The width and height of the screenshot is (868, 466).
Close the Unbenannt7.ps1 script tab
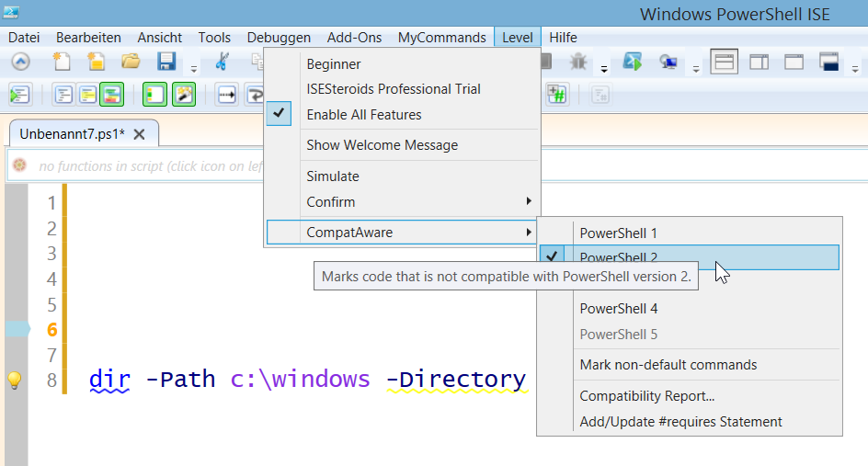tap(139, 134)
